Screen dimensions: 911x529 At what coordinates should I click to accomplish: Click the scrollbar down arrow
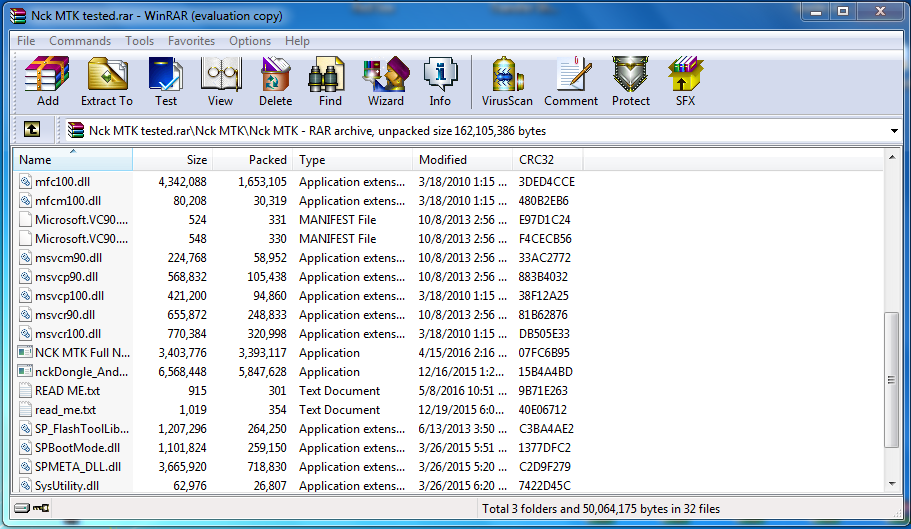click(x=891, y=484)
